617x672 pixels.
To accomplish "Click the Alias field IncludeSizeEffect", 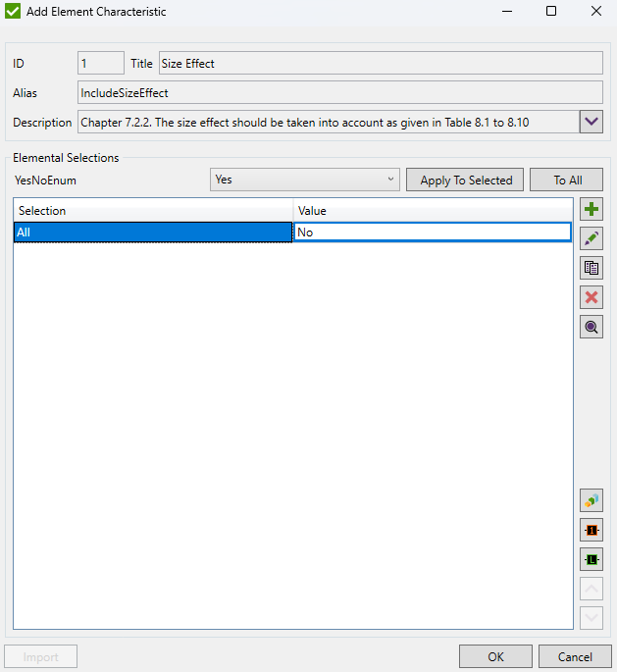I will click(x=339, y=93).
